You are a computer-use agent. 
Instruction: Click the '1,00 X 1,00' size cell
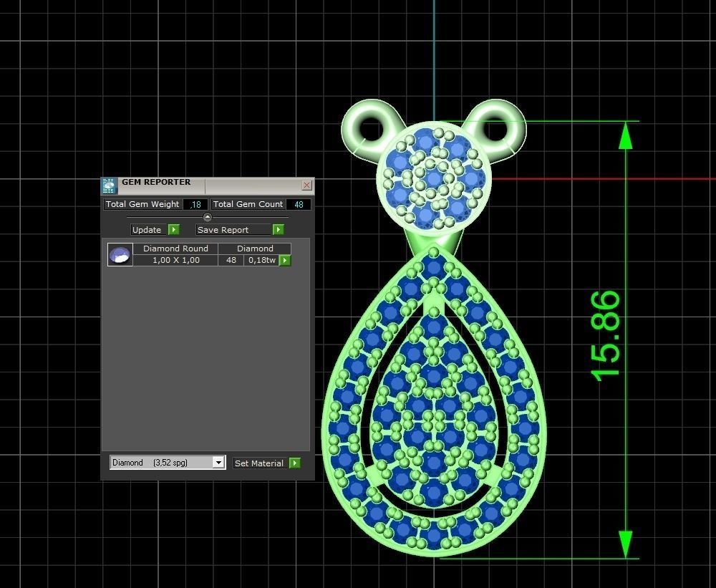pyautogui.click(x=176, y=261)
